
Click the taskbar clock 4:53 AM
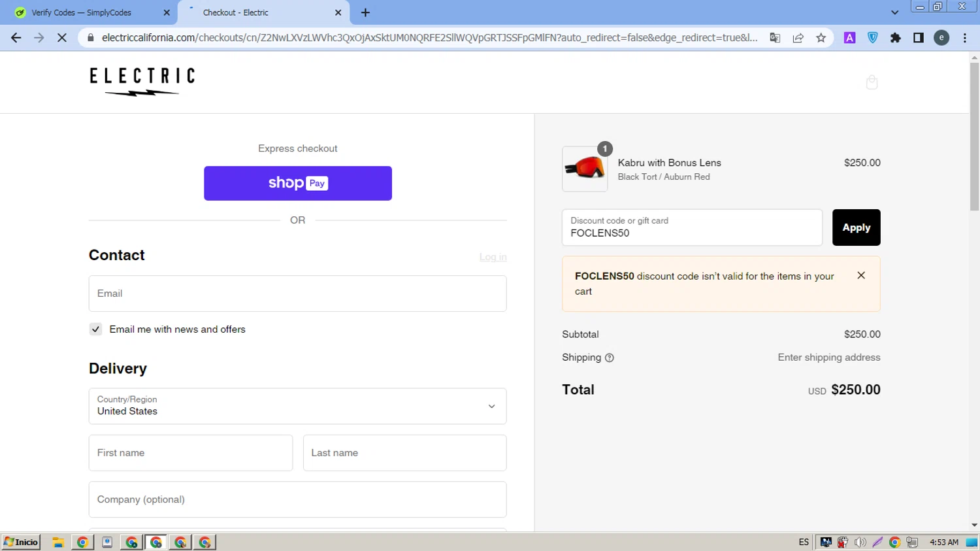click(x=943, y=542)
